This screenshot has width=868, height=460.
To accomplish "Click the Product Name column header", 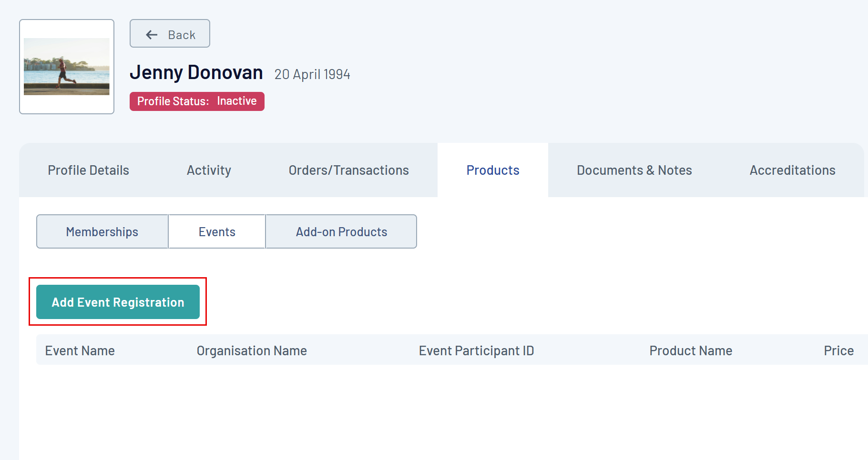I will pos(691,351).
